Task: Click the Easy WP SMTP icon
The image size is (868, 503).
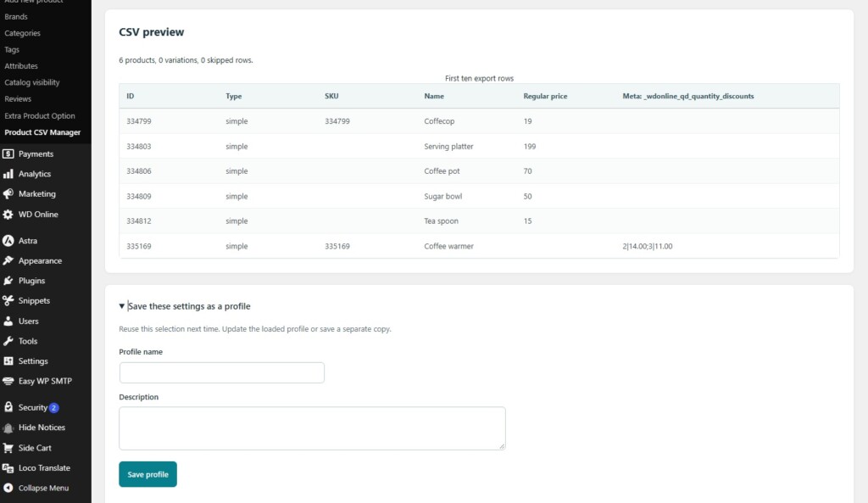Action: tap(8, 381)
